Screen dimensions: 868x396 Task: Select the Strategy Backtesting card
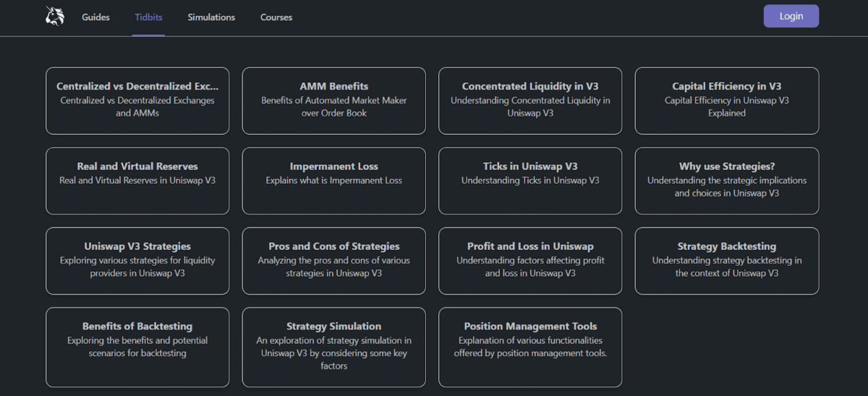[727, 261]
